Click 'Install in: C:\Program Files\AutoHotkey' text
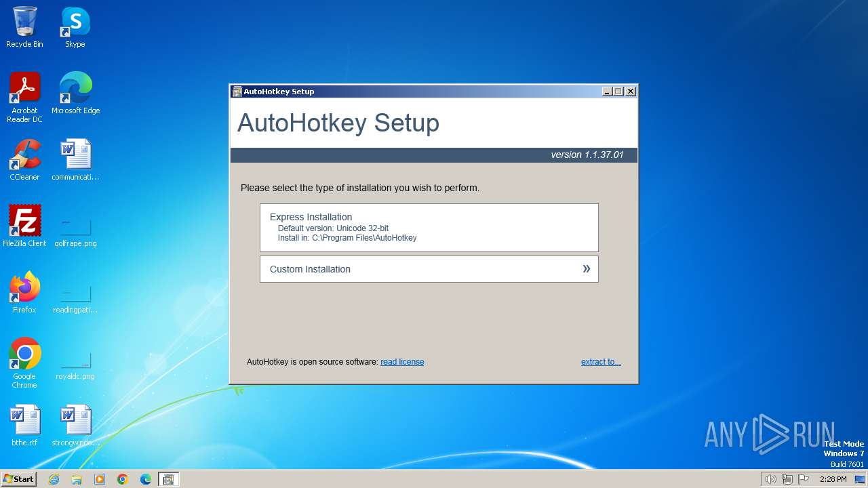Screen dimensions: 868x488 [x=347, y=238]
